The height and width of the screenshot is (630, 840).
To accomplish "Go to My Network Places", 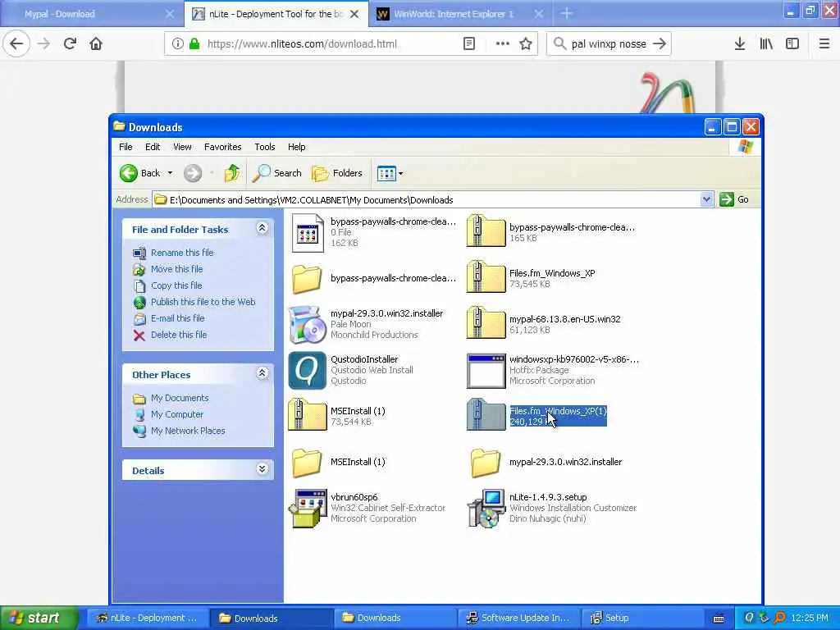I will click(x=188, y=431).
